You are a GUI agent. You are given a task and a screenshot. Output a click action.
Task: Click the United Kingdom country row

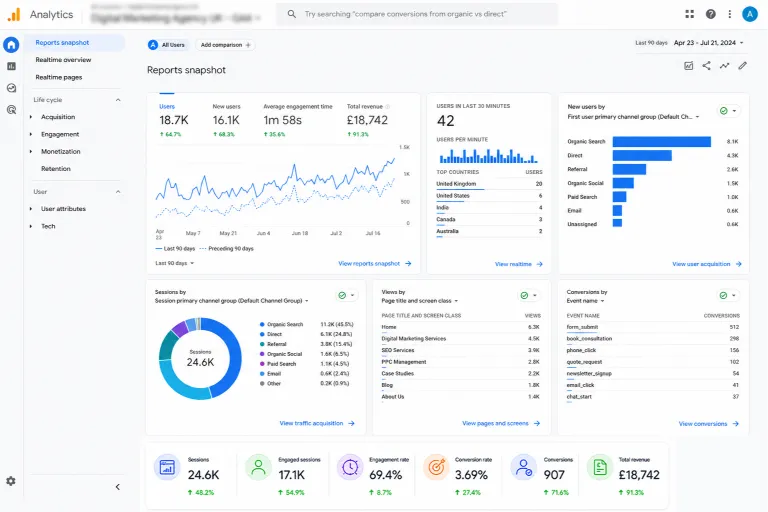(489, 184)
